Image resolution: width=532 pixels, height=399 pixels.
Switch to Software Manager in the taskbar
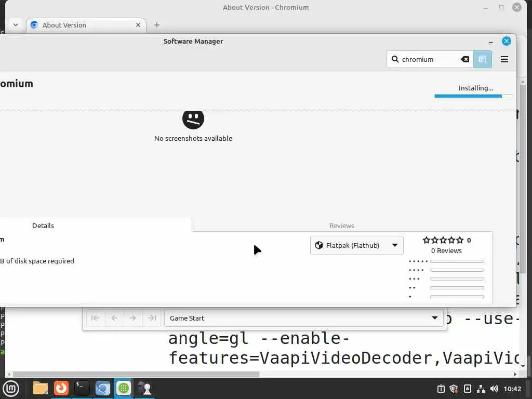point(124,389)
